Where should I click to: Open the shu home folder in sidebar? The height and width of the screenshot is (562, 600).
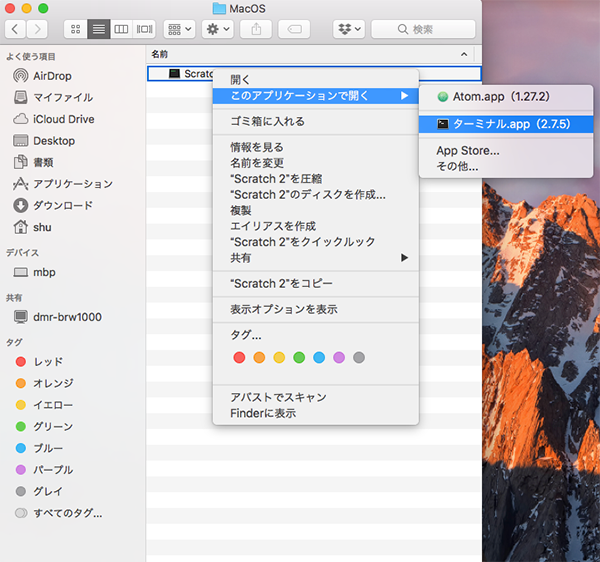(32, 227)
